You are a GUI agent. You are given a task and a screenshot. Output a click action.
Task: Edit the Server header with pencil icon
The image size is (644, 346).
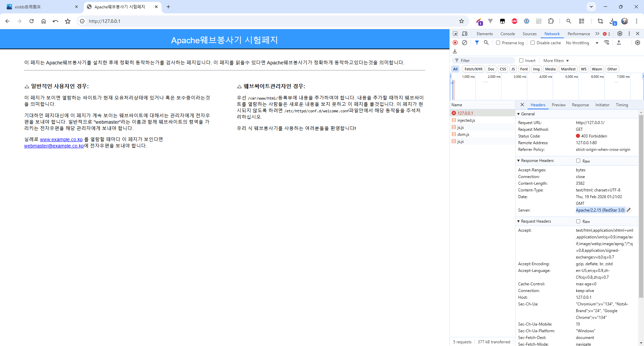tap(629, 210)
